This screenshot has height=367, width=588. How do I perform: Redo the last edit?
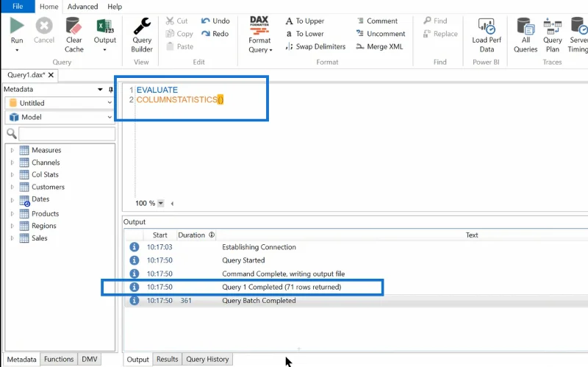click(x=215, y=34)
